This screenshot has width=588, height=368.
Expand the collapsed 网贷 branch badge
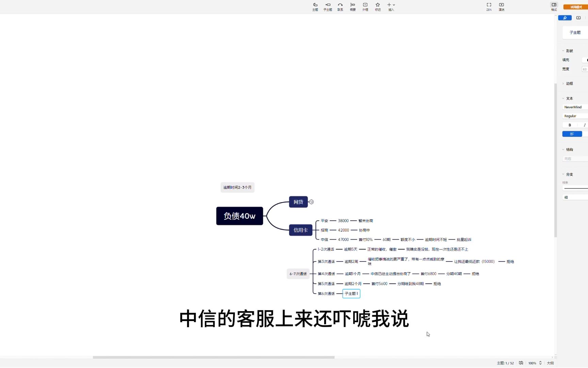click(311, 202)
